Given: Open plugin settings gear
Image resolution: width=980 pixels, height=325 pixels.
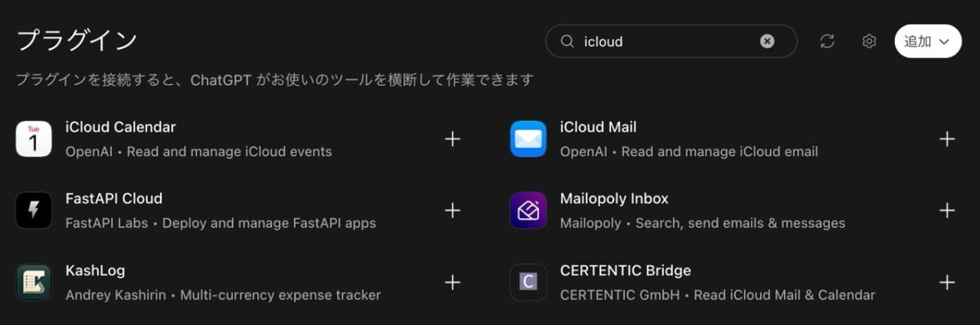Looking at the screenshot, I should (x=869, y=41).
